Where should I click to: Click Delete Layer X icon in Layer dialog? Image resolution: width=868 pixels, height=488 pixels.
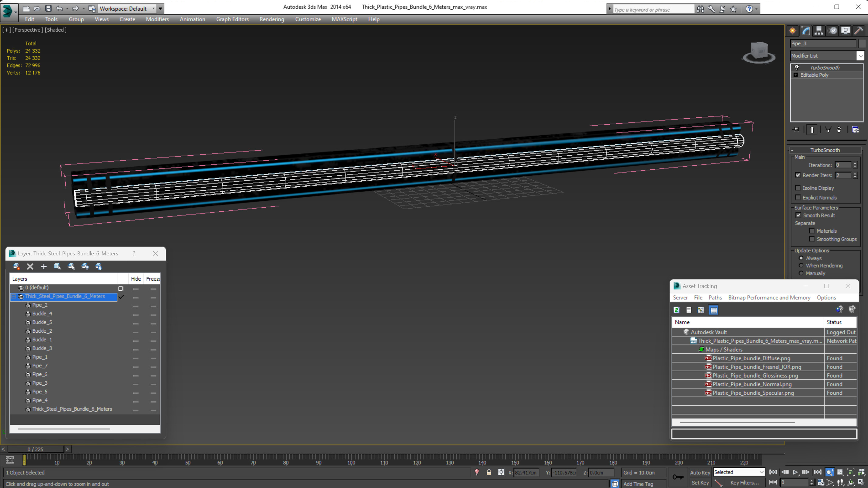pos(30,266)
